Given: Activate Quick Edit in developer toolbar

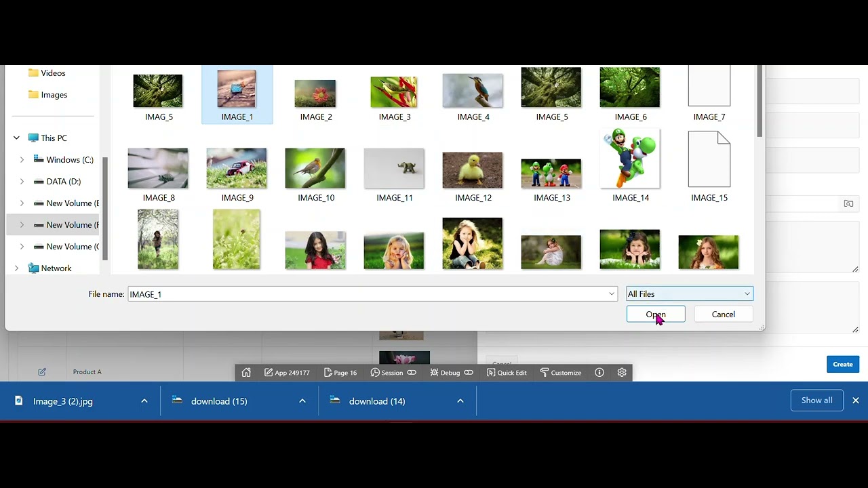Looking at the screenshot, I should pos(507,373).
